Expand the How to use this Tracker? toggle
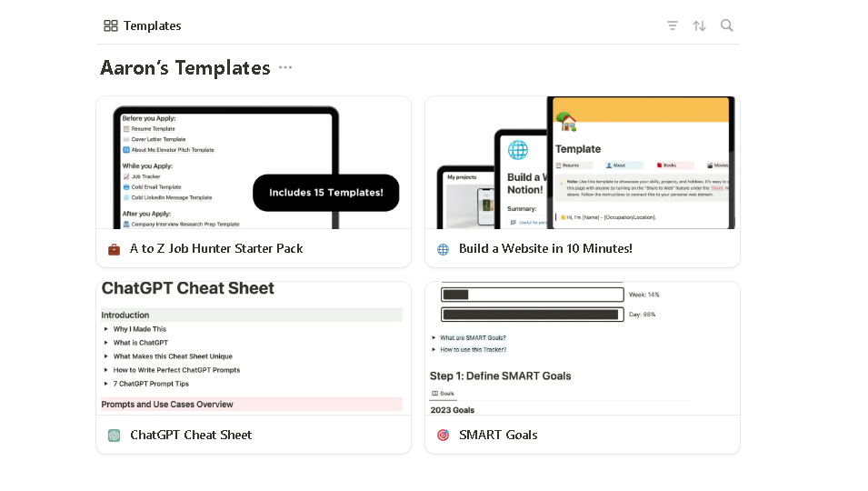 click(434, 350)
